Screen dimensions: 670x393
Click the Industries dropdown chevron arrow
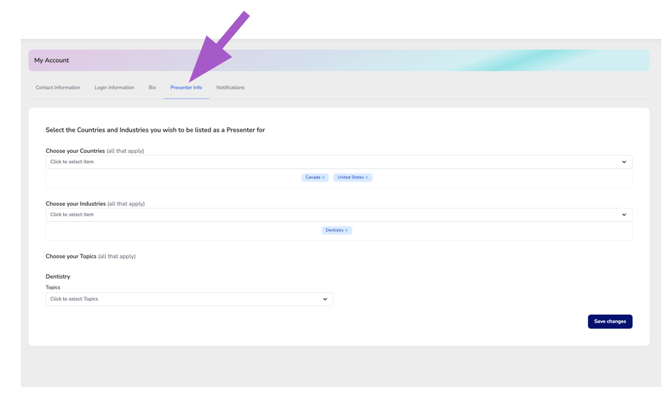click(x=624, y=214)
